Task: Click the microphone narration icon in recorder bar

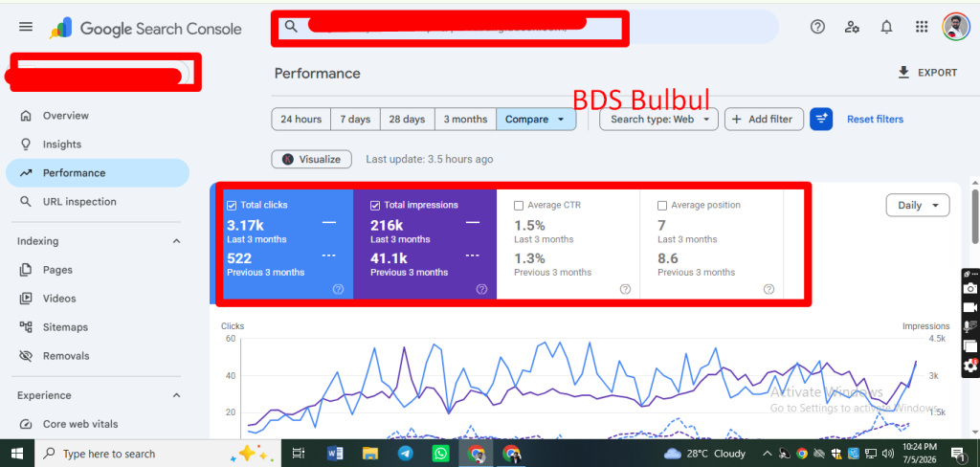Action: point(970,326)
